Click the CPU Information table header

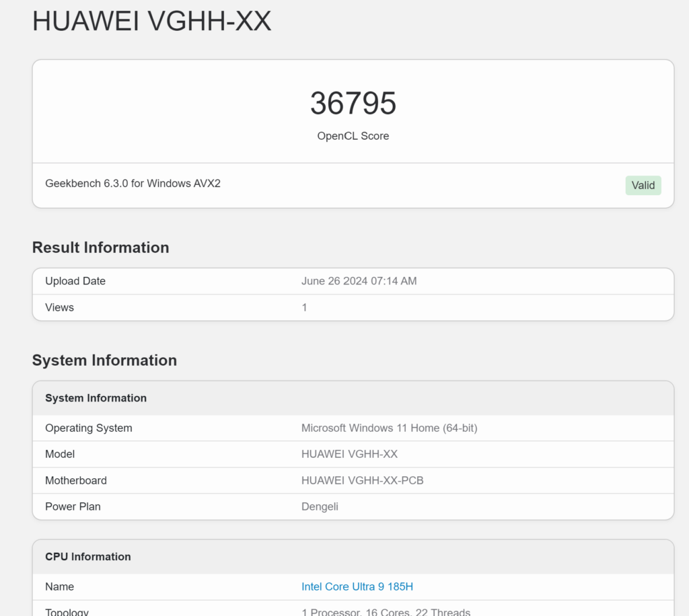(87, 557)
